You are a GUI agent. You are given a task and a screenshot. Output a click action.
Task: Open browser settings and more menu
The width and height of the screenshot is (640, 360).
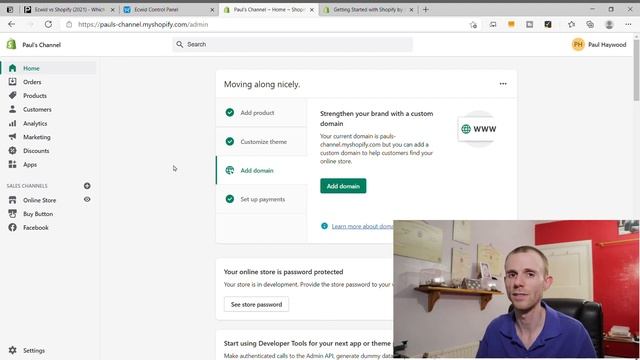(x=628, y=24)
